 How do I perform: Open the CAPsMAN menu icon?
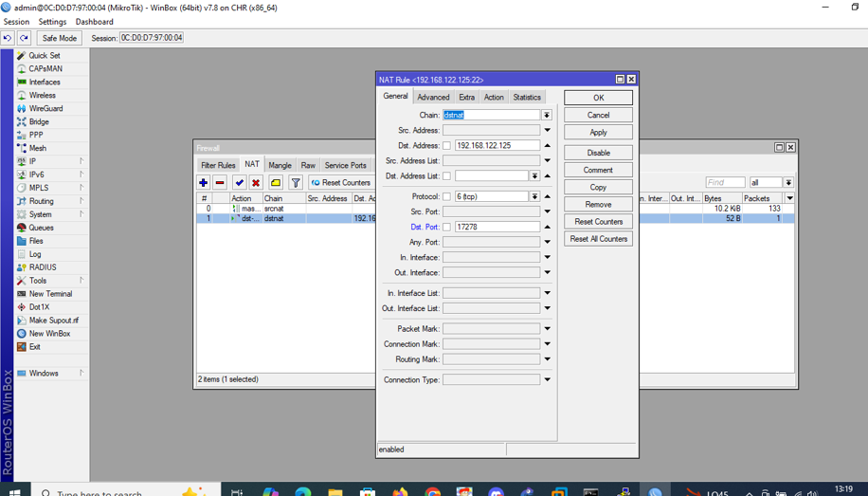click(22, 68)
